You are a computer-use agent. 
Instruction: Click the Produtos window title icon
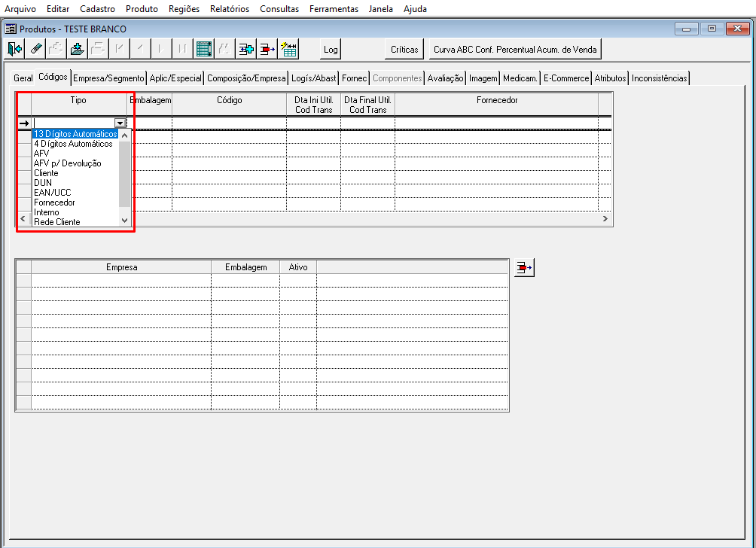(x=11, y=29)
